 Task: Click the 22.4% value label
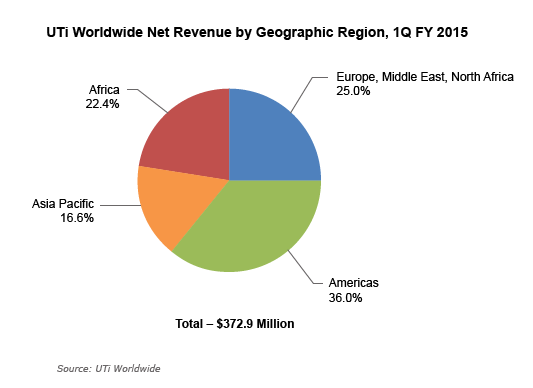click(102, 104)
